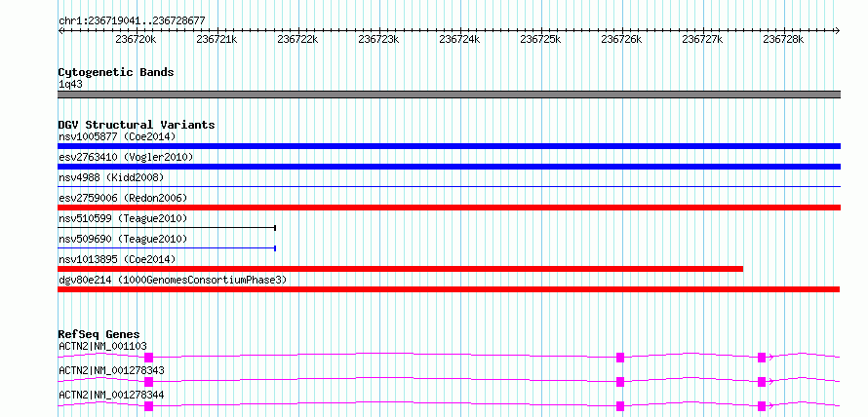Open the DGV Structural Variants track title
The height and width of the screenshot is (417, 868).
tap(137, 125)
